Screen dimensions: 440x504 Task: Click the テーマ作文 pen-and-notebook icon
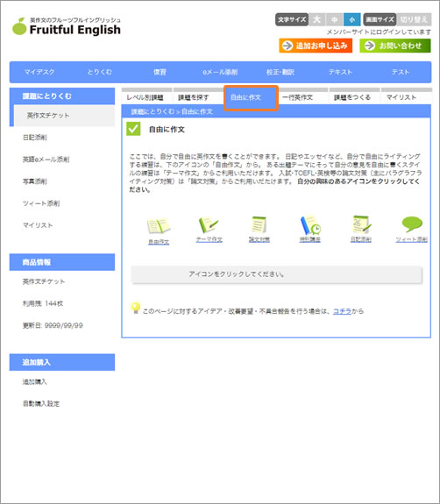pos(209,224)
